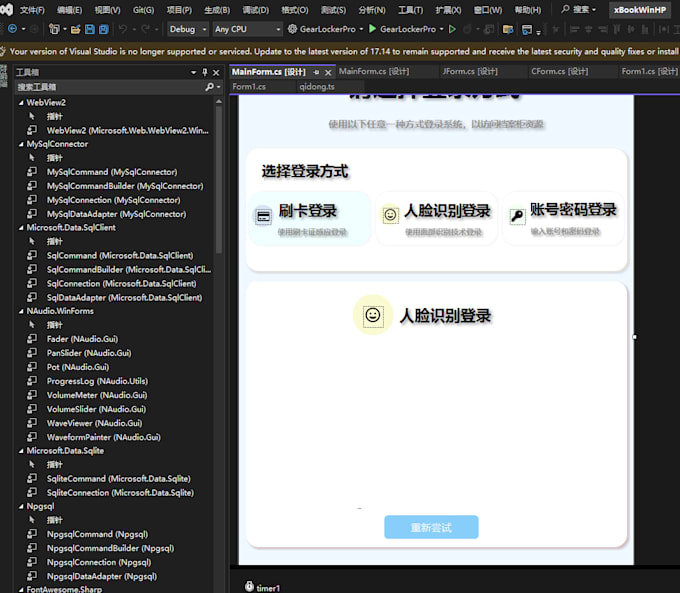
Task: Pin the active MainForm.cs [设计] tab
Action: click(316, 72)
